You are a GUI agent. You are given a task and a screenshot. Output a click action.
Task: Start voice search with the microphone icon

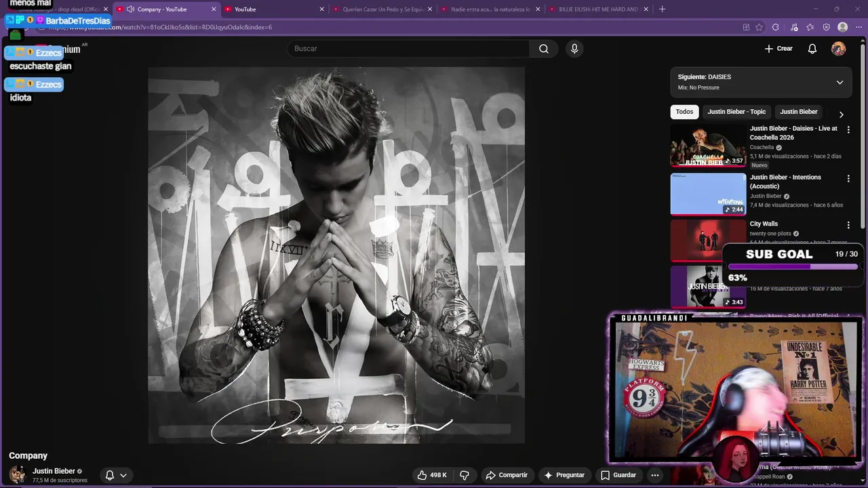coord(574,49)
